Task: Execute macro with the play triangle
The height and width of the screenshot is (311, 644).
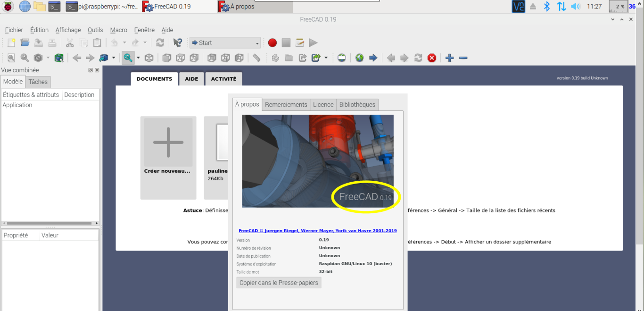Action: pos(313,43)
